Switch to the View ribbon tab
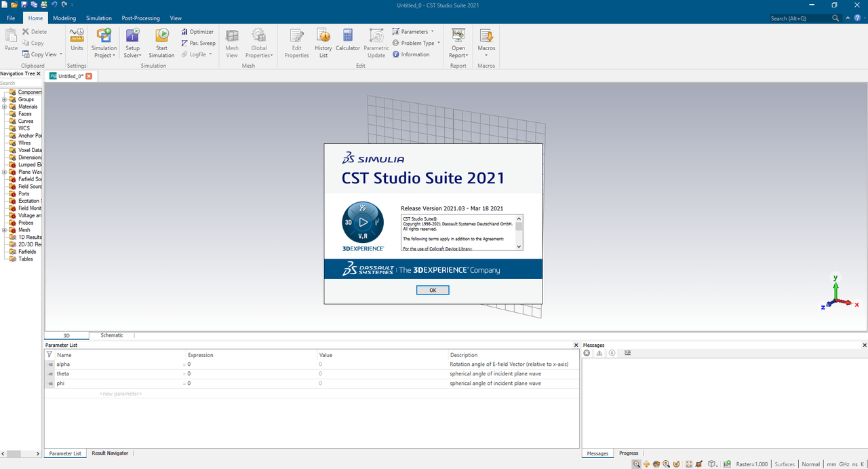The image size is (868, 469). coord(176,18)
